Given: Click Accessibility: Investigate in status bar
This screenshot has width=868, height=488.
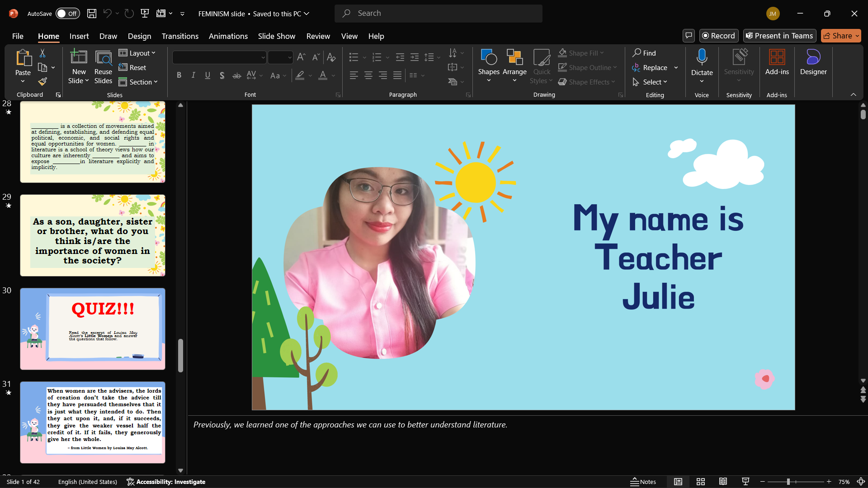Looking at the screenshot, I should click(166, 482).
